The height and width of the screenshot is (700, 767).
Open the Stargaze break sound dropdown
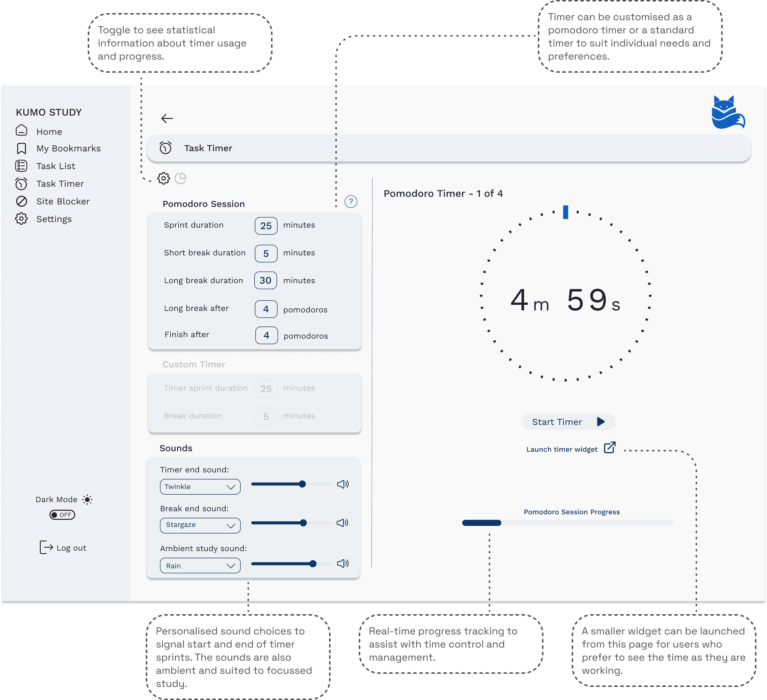click(200, 525)
